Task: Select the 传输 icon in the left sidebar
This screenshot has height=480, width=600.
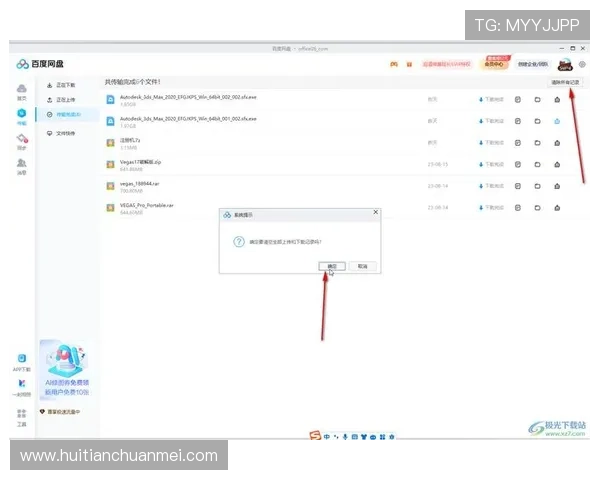Action: click(x=21, y=116)
